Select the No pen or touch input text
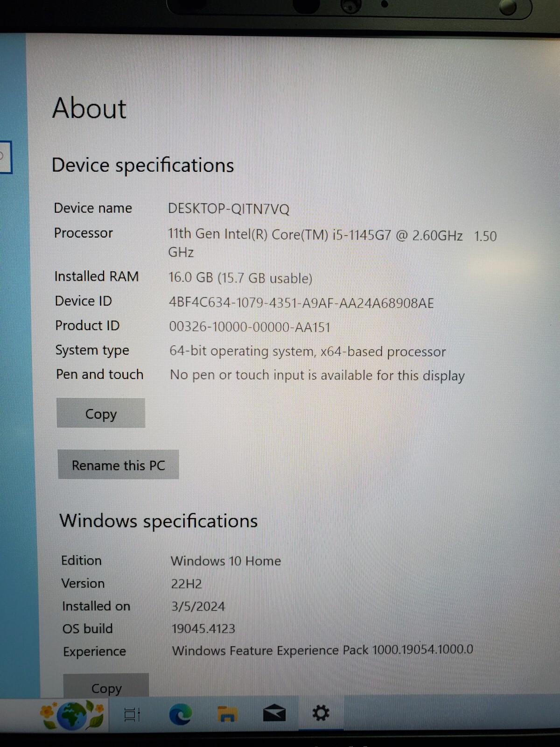 pos(317,375)
